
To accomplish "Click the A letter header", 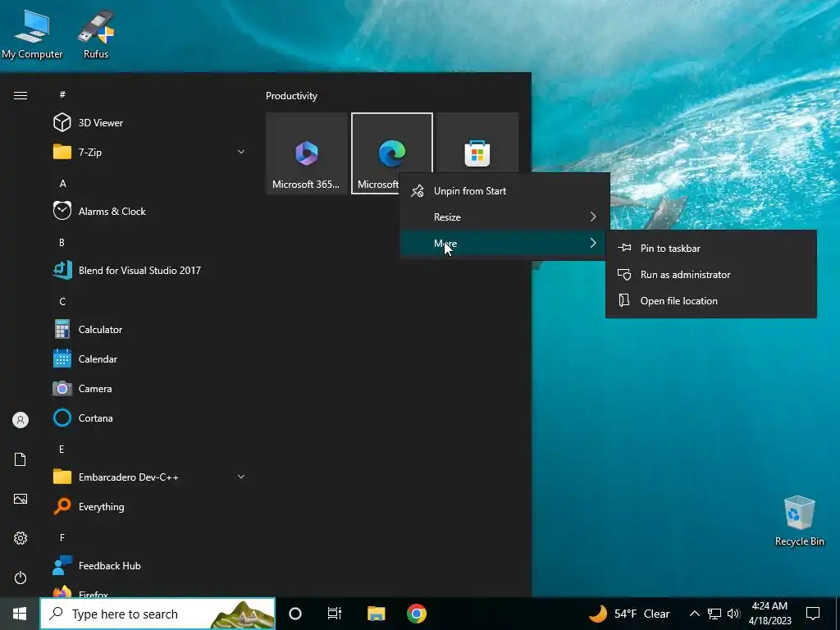I will click(x=62, y=183).
